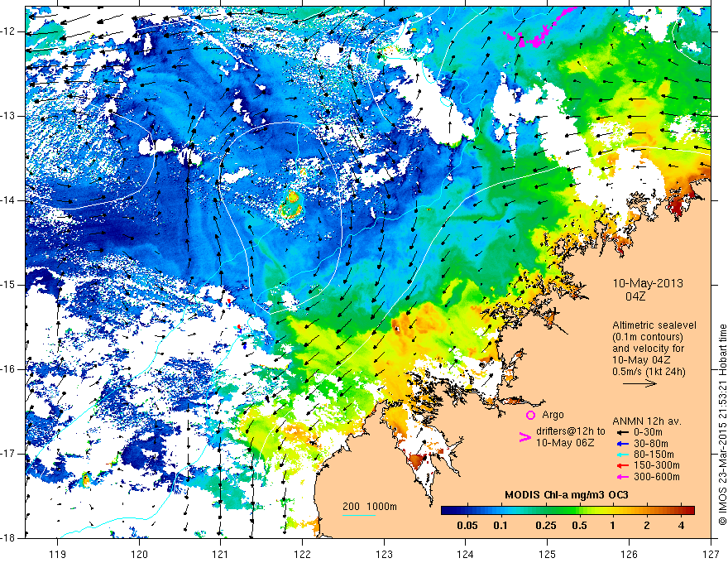Click the dark blue end of the Chl-a colorbar

tap(445, 510)
